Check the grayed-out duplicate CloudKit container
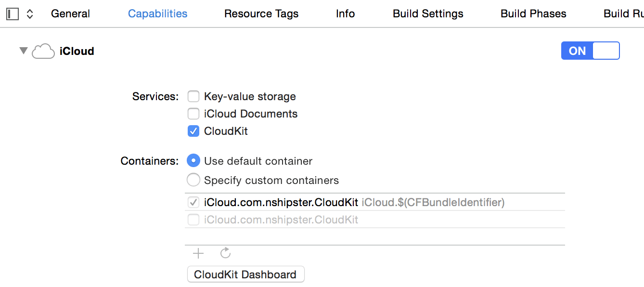 [x=193, y=220]
